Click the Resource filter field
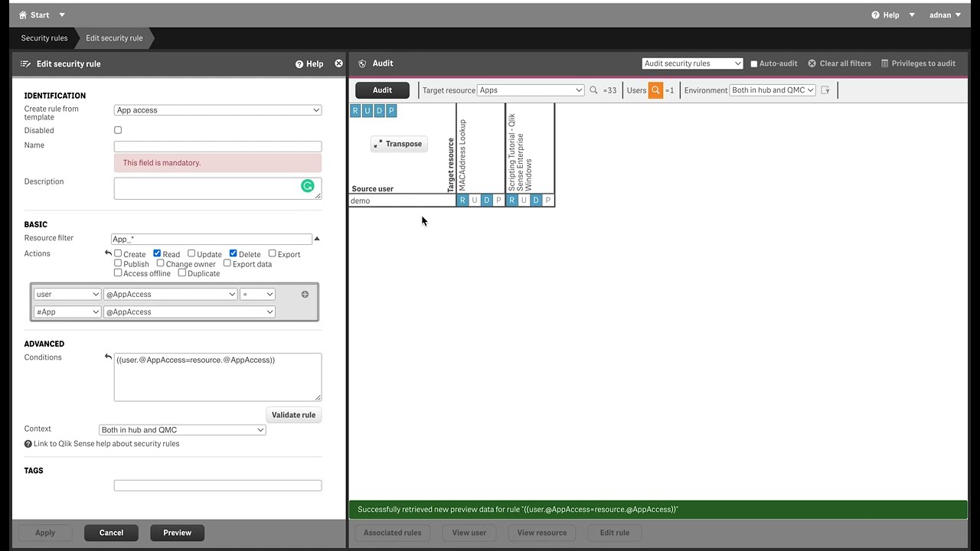This screenshot has height=551, width=980. point(211,239)
